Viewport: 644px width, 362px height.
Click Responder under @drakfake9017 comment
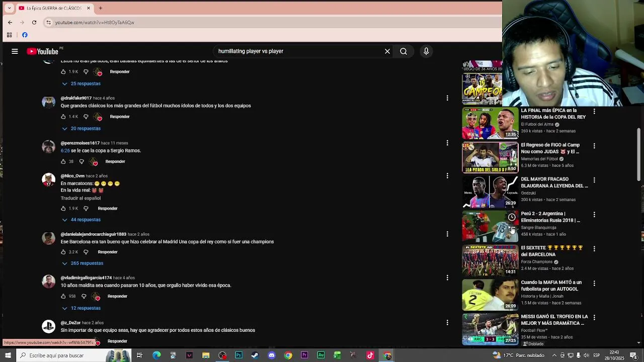pos(120,117)
